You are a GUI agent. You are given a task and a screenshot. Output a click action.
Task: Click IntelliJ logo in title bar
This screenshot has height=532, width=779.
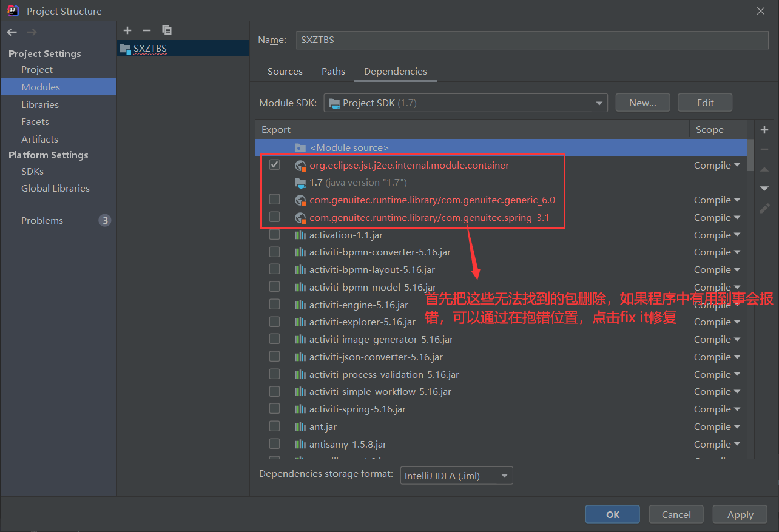13,10
